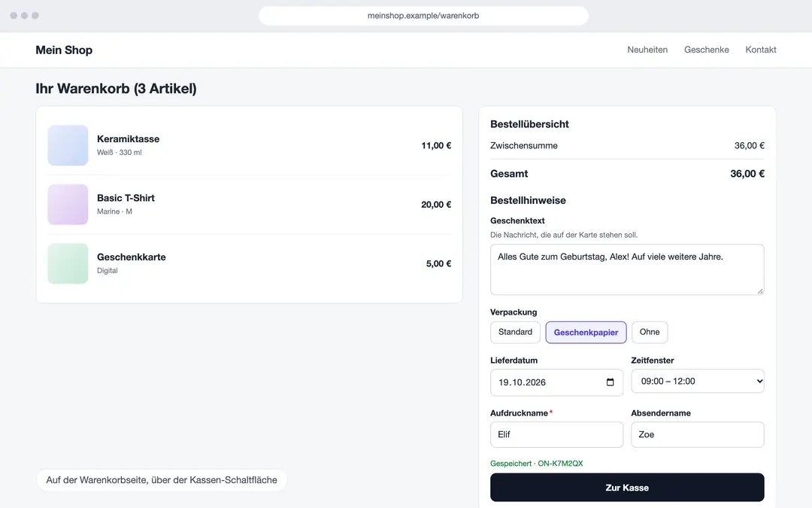Open Kontakt navigation item
The width and height of the screenshot is (812, 508).
click(761, 50)
